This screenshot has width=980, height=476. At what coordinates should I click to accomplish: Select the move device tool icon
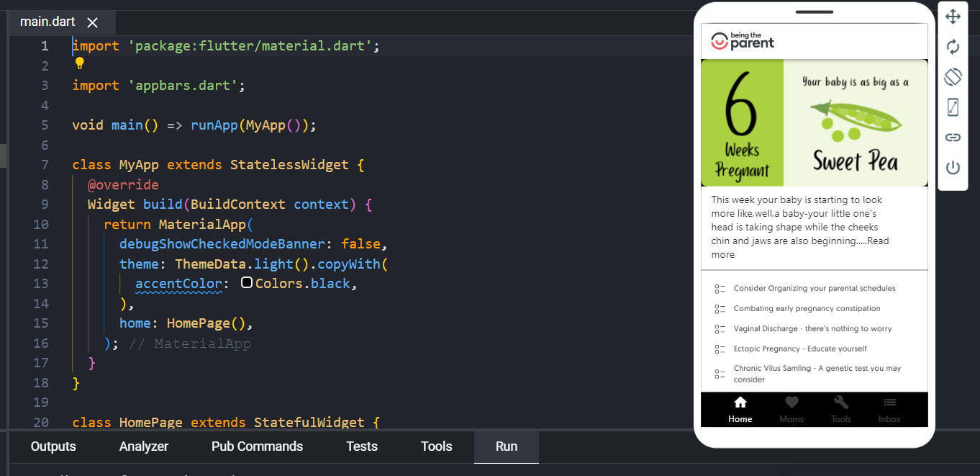pyautogui.click(x=953, y=16)
